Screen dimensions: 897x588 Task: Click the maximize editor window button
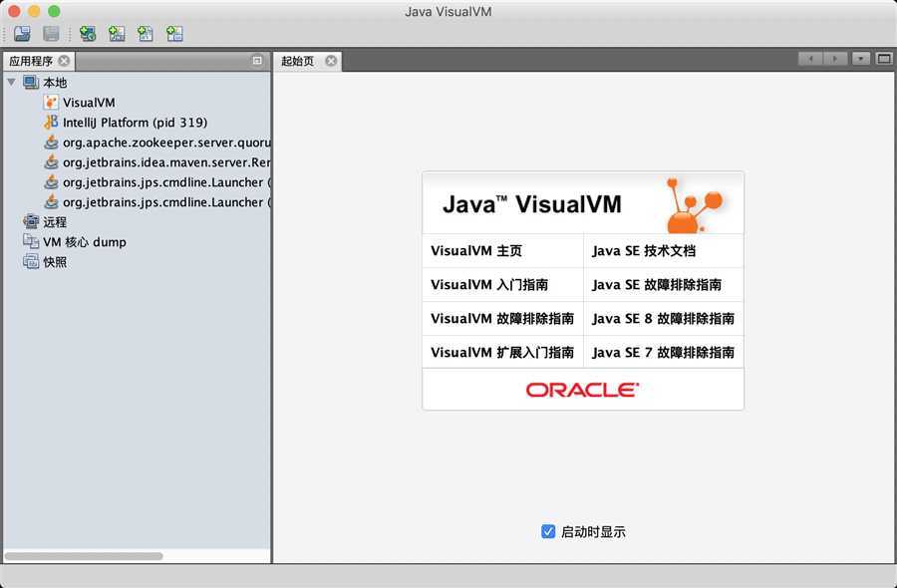(884, 59)
